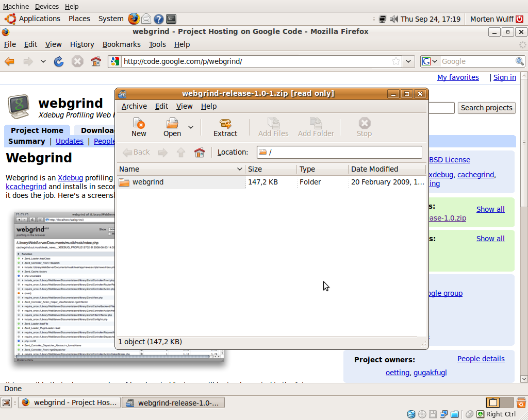
Task: Click the power button in top panel
Action: coord(520,19)
